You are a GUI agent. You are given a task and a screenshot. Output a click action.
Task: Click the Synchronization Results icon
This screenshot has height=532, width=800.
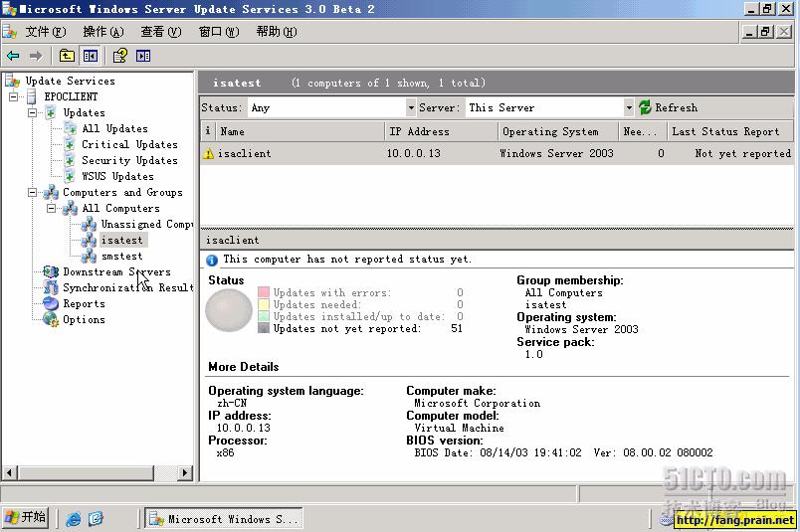click(51, 287)
